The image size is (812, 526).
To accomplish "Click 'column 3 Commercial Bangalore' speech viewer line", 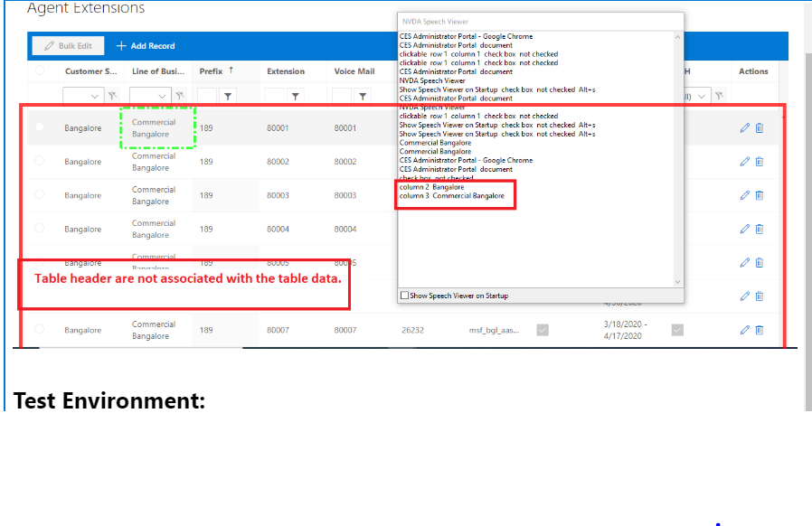I will (x=451, y=196).
